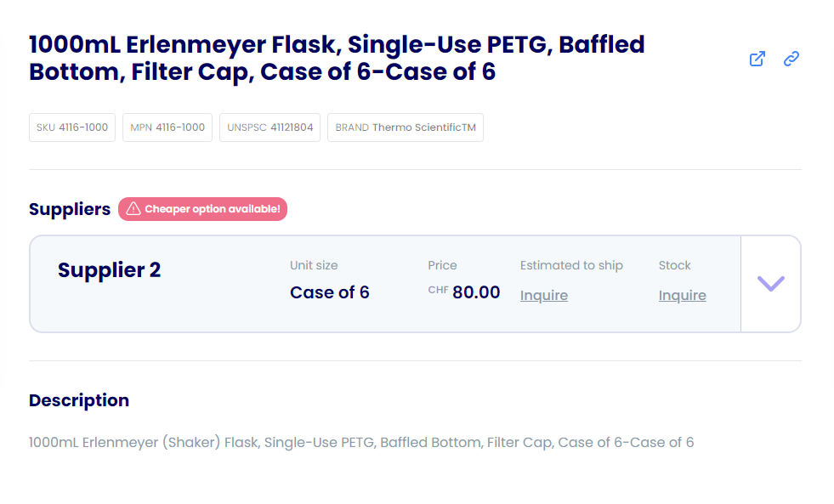Click the Description section heading
Image resolution: width=834 pixels, height=504 pixels.
[x=79, y=400]
